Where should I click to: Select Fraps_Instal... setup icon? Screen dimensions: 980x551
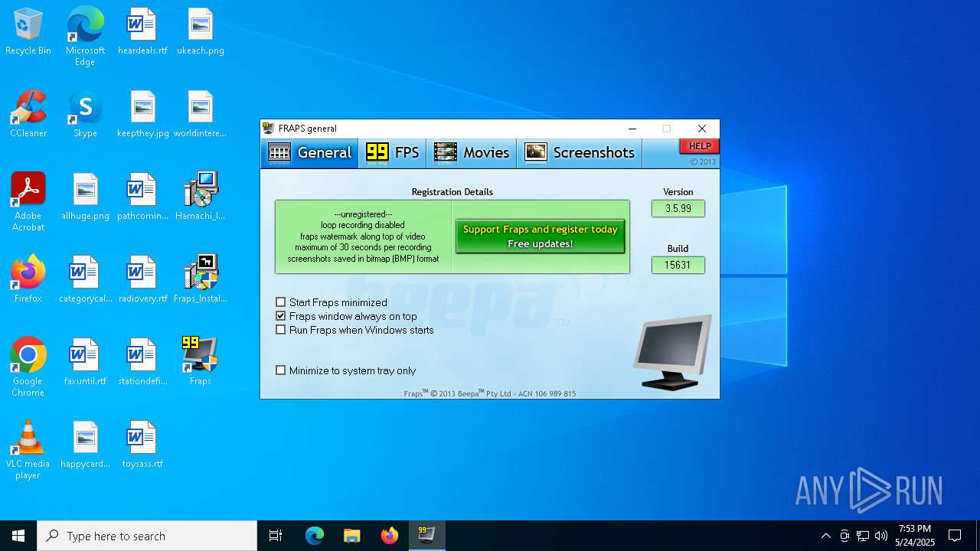[200, 280]
